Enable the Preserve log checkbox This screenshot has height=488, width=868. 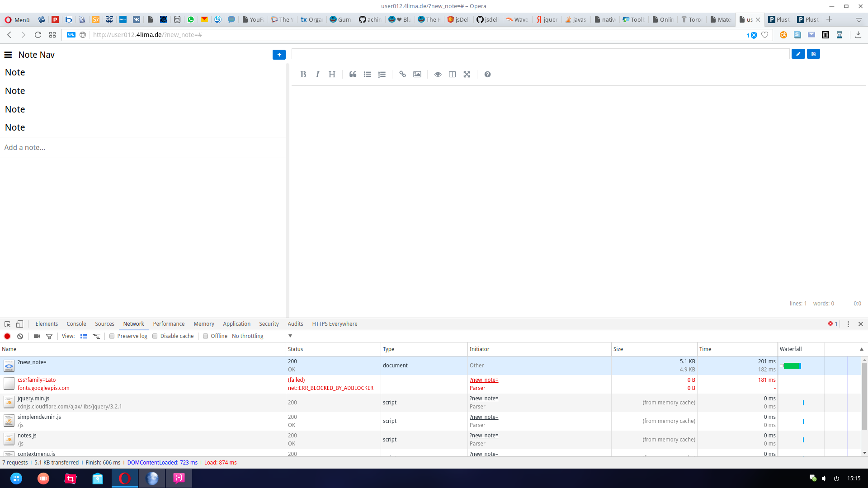click(x=112, y=336)
